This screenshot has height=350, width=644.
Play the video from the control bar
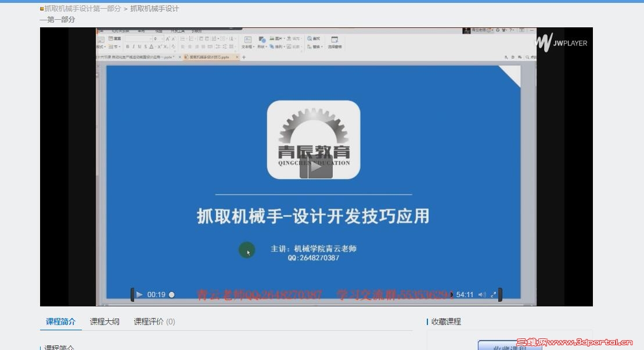[x=139, y=295]
